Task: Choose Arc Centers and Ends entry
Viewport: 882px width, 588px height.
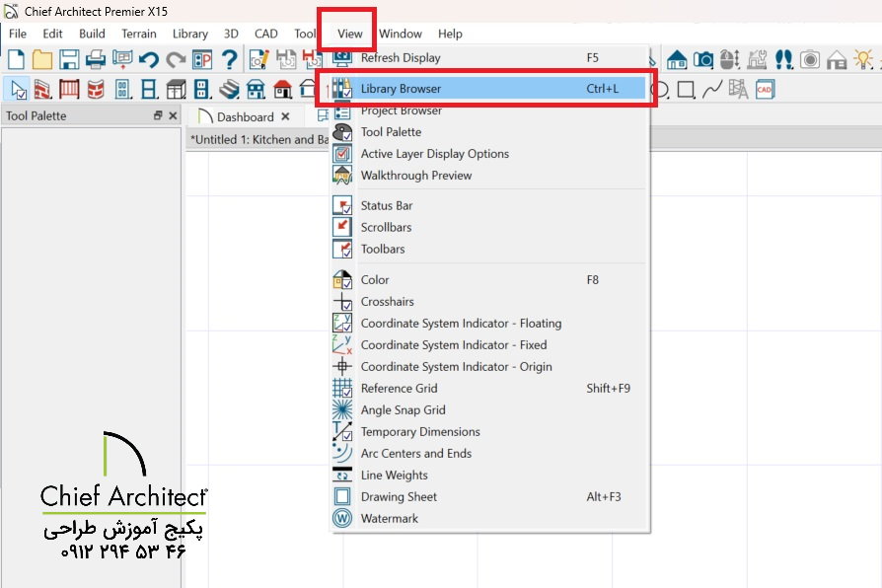Action: tap(489, 454)
